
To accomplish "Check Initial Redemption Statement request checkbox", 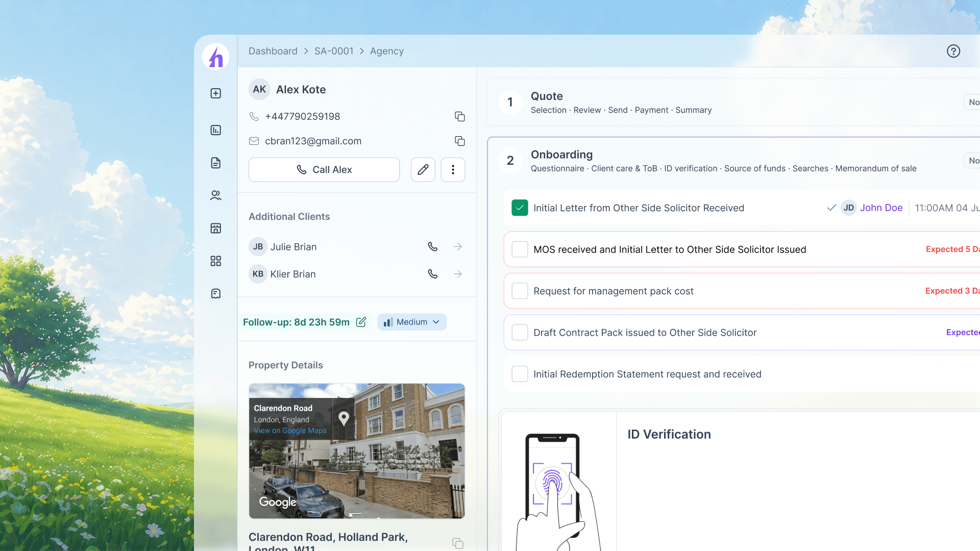I will (x=520, y=374).
